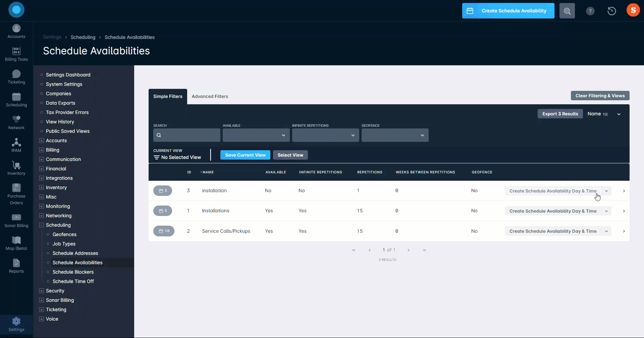644x338 pixels.
Task: Open the help question mark icon
Action: click(x=590, y=11)
